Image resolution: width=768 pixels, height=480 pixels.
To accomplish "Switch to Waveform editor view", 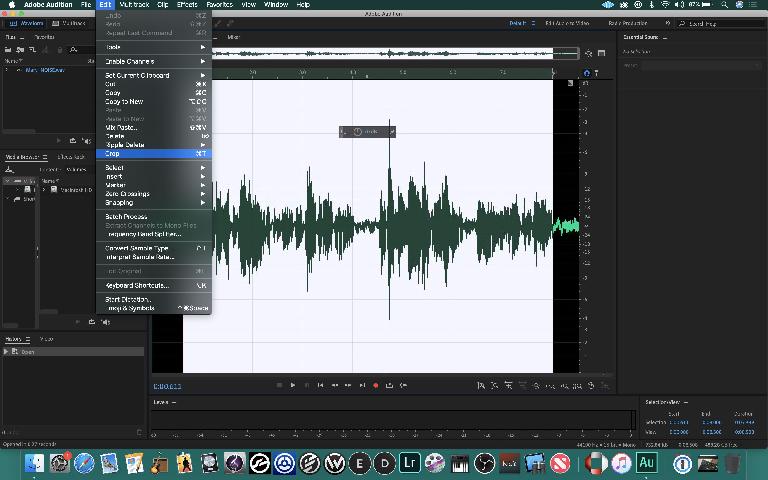I will 26,23.
